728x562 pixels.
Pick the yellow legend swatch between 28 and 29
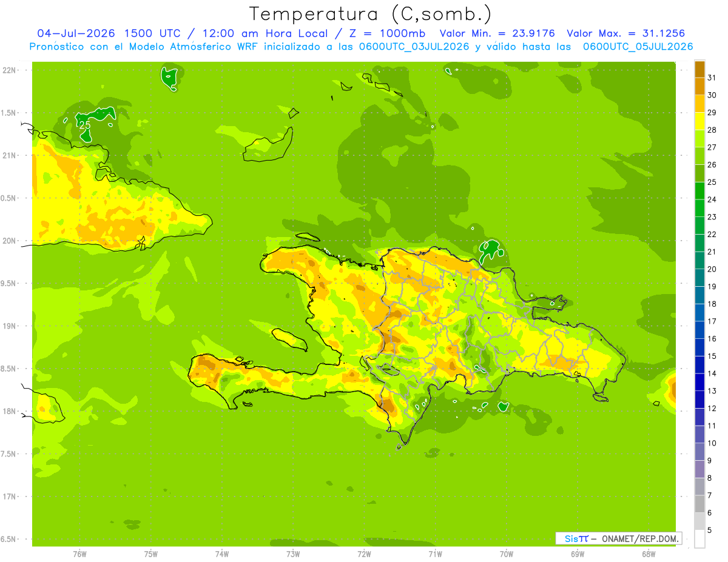pyautogui.click(x=699, y=121)
